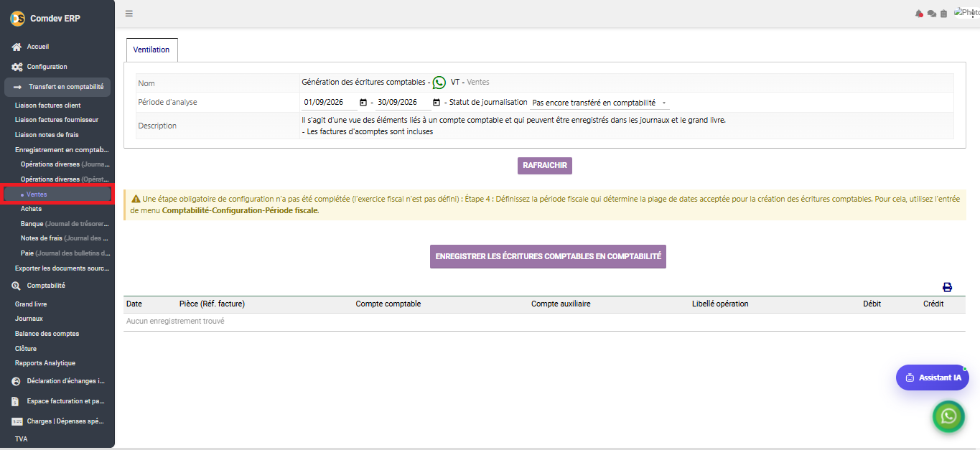Open Banque journal de trésorerie

[x=65, y=224]
